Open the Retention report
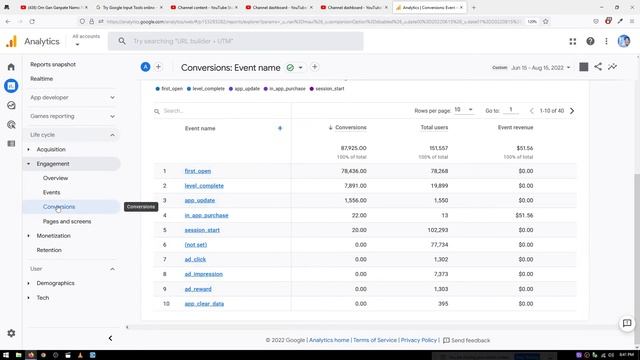The height and width of the screenshot is (360, 640). (x=49, y=250)
